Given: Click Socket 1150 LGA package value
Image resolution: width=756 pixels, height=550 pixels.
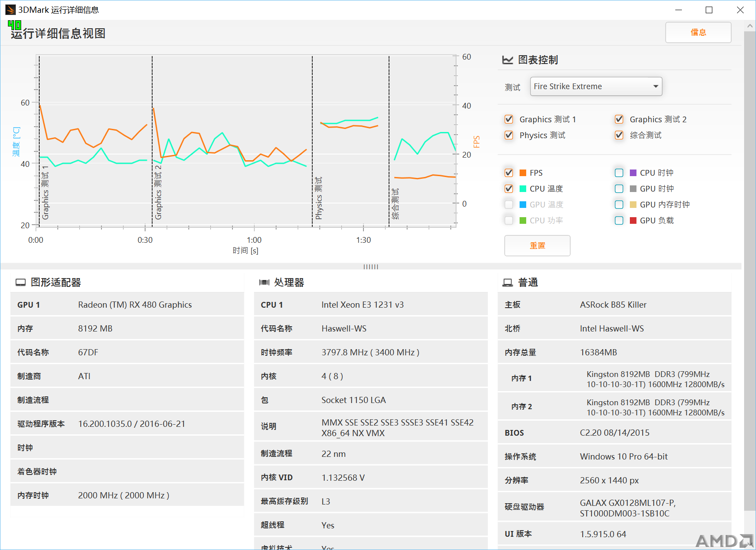Looking at the screenshot, I should 354,400.
